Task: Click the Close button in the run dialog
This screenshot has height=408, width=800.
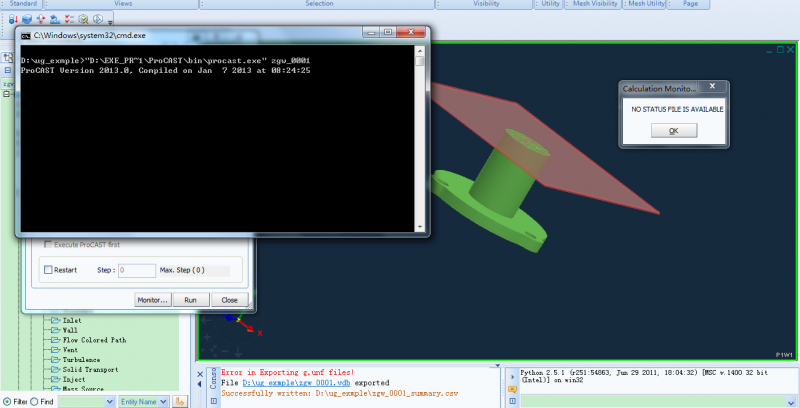Action: click(230, 300)
